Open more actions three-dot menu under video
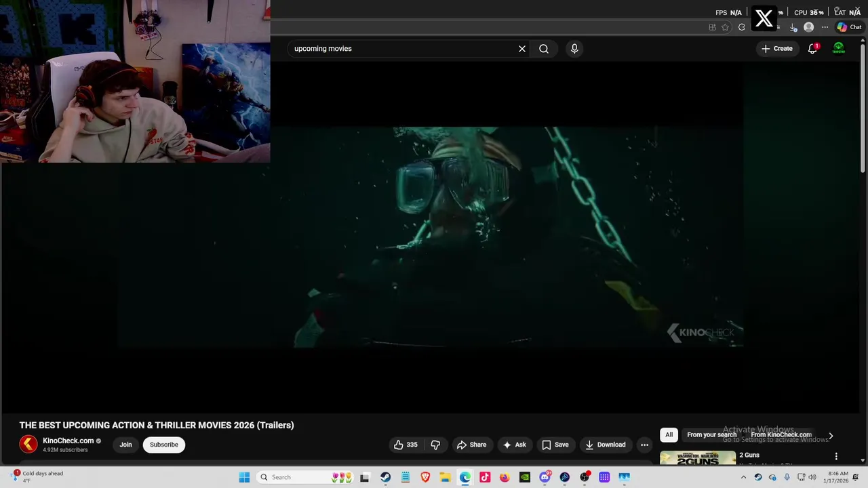The image size is (868, 488). tap(644, 445)
